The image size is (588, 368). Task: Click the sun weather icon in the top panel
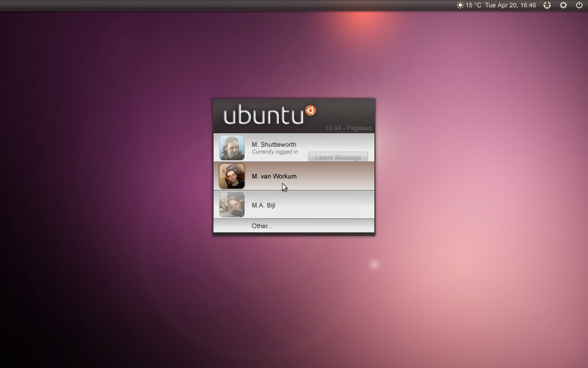point(460,6)
